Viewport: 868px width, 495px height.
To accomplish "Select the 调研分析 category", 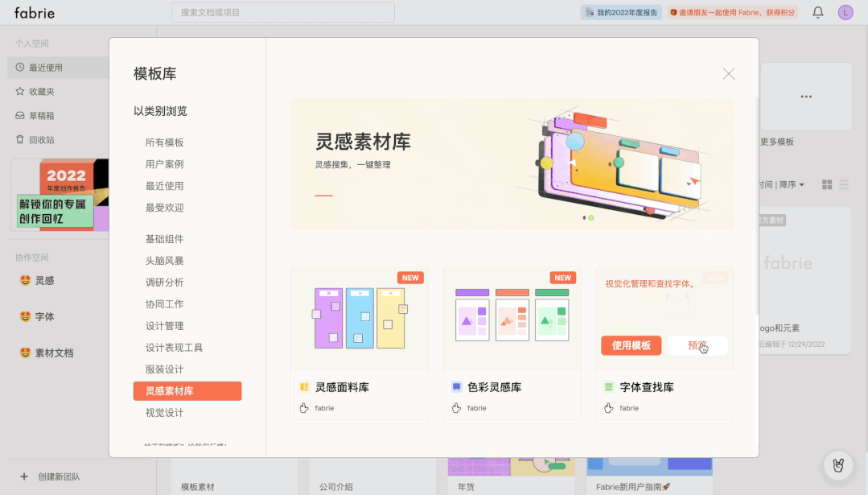I will (x=164, y=283).
